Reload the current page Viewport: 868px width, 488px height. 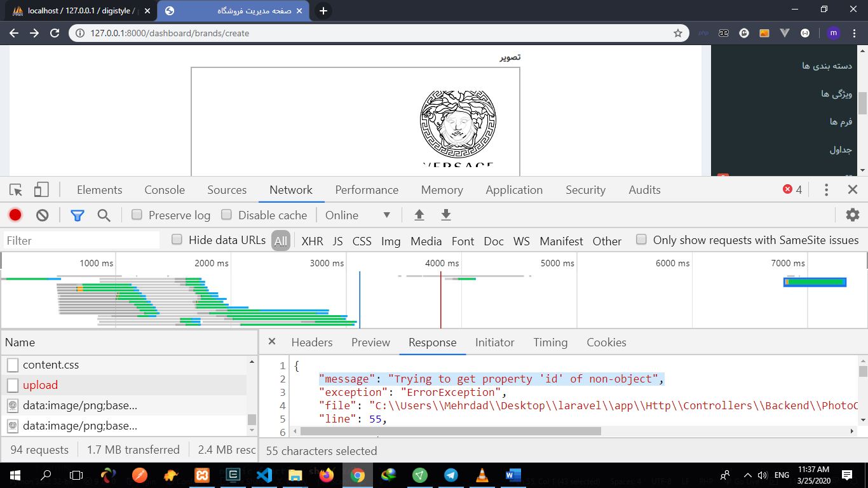coord(55,33)
